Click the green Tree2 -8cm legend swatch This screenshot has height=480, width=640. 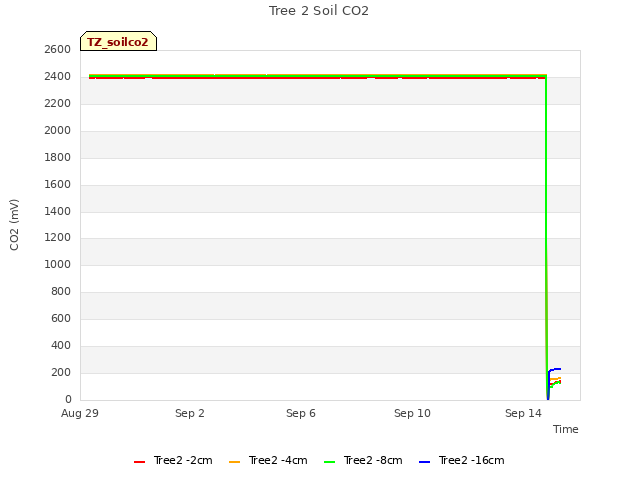(x=329, y=462)
